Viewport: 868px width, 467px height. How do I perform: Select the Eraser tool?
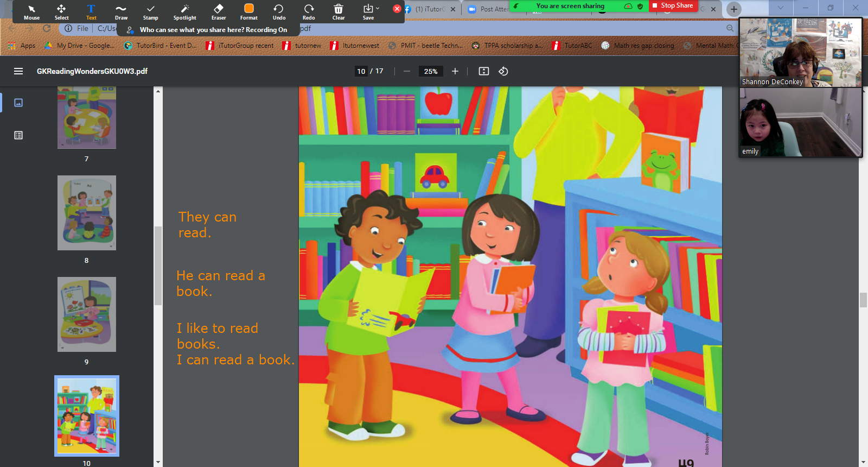pyautogui.click(x=219, y=12)
